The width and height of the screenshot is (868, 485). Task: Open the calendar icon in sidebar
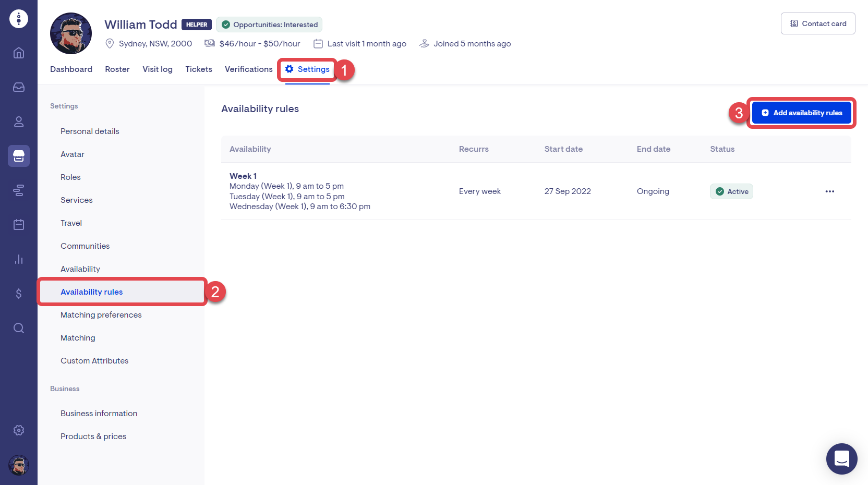pos(19,225)
